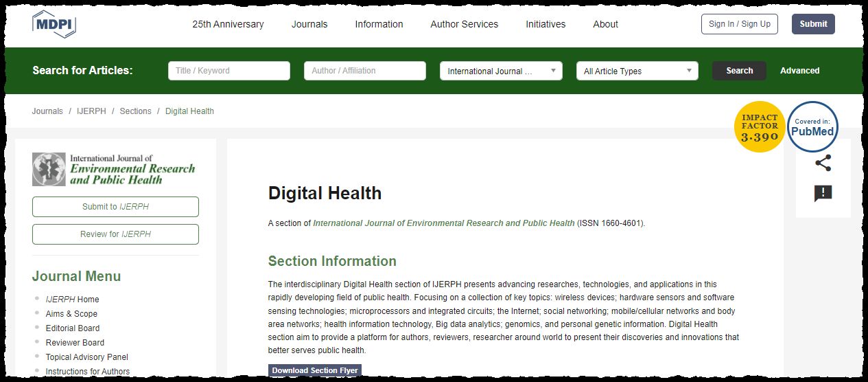Click the Journal Menu heading
868x382 pixels.
pyautogui.click(x=76, y=276)
